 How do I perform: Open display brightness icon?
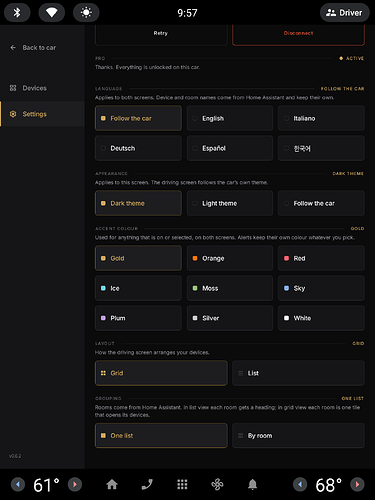click(86, 13)
